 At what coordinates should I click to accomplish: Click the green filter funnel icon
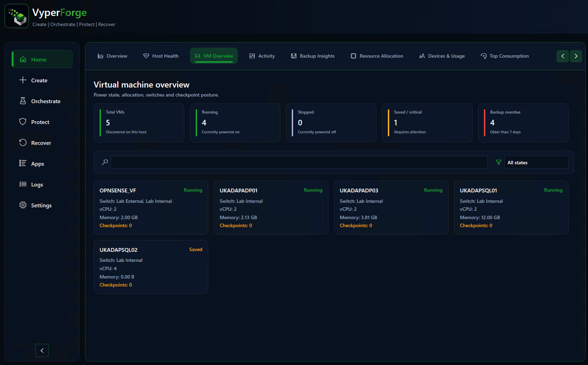tap(498, 162)
